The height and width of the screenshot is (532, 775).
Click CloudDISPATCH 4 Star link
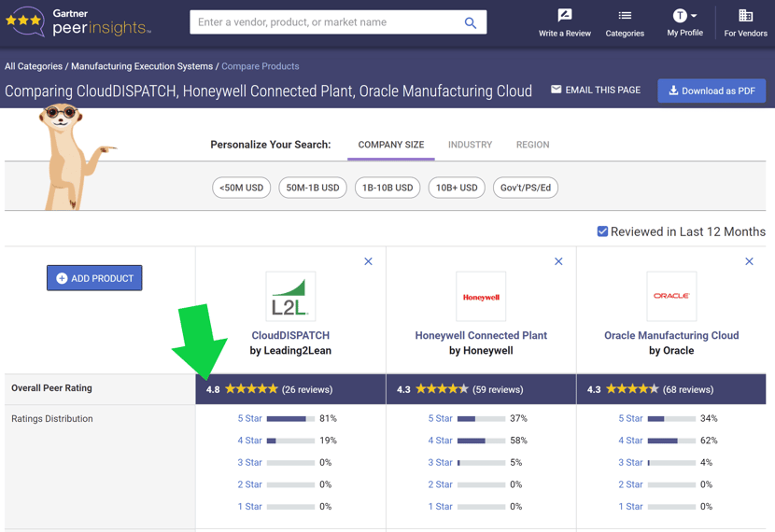(x=249, y=441)
